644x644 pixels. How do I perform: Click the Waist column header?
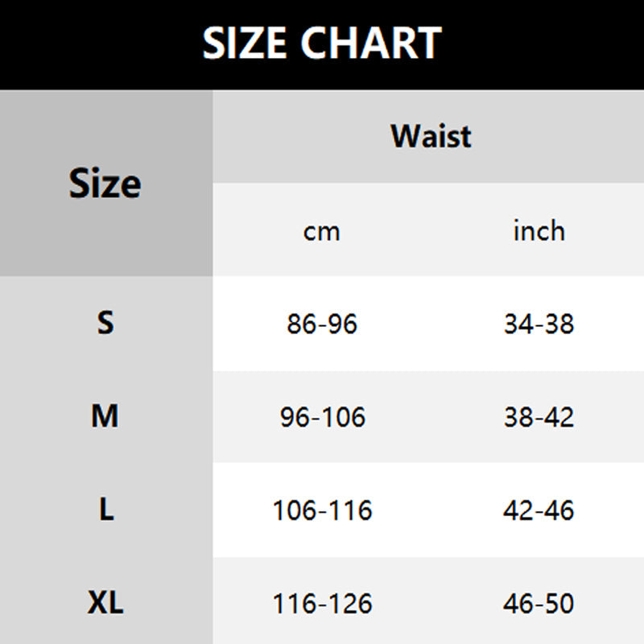[431, 136]
